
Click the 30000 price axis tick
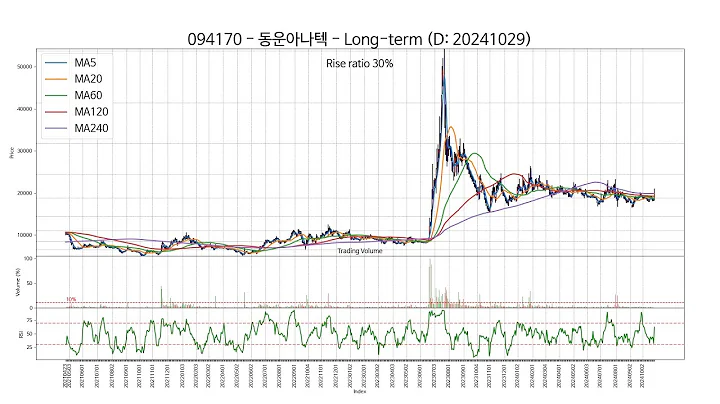coord(25,151)
